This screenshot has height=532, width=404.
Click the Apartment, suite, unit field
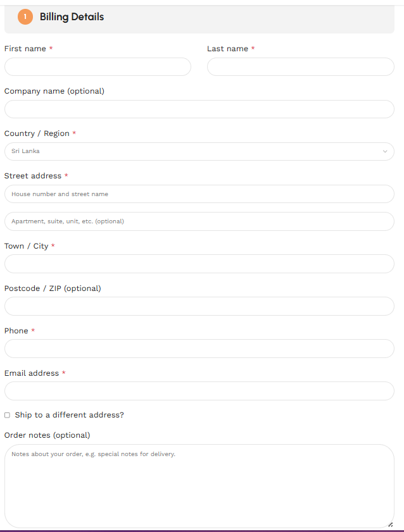(x=199, y=221)
